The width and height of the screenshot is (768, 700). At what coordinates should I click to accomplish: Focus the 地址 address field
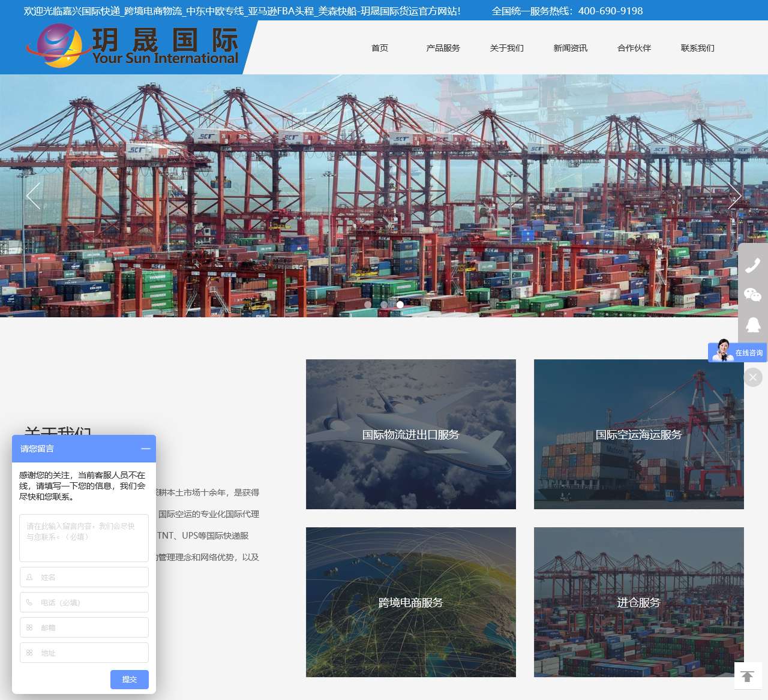click(x=84, y=653)
